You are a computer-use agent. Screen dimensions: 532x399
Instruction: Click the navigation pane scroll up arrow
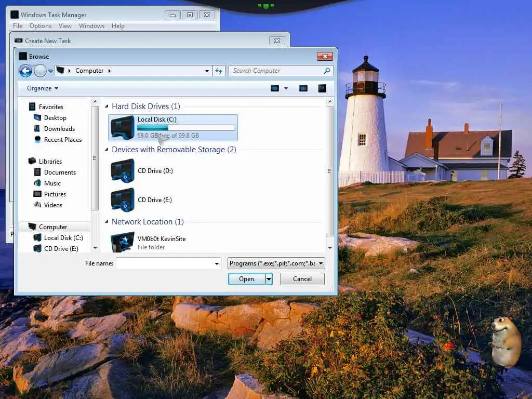pos(95,101)
